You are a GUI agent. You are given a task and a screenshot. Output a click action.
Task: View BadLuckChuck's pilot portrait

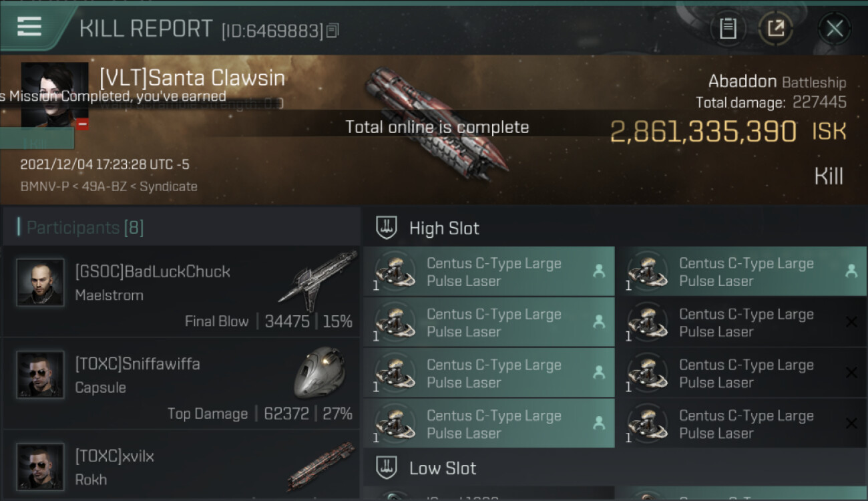point(40,283)
